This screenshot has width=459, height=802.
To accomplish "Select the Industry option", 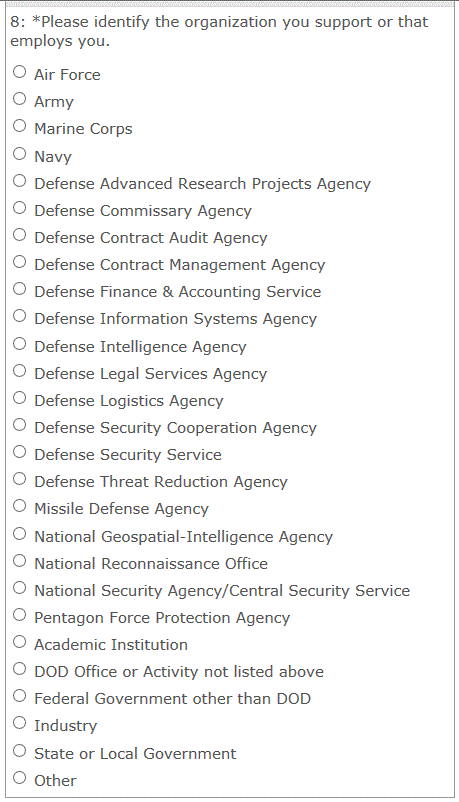I will (x=19, y=723).
